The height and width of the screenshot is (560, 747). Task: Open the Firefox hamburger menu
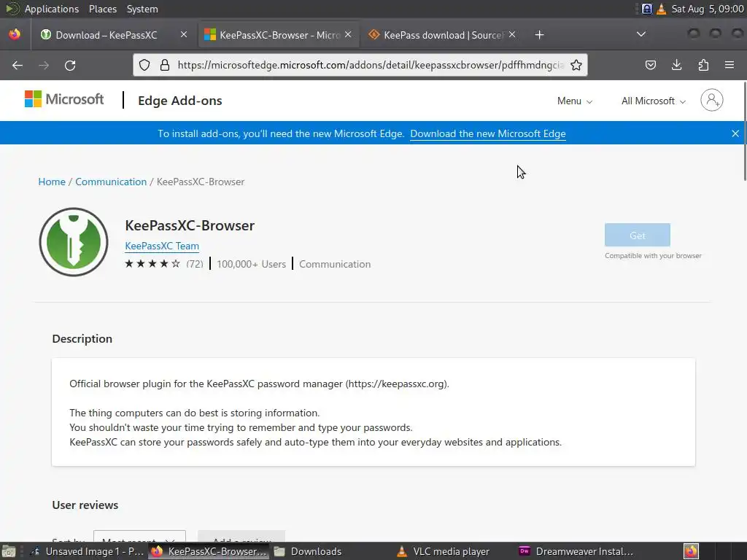click(x=729, y=65)
